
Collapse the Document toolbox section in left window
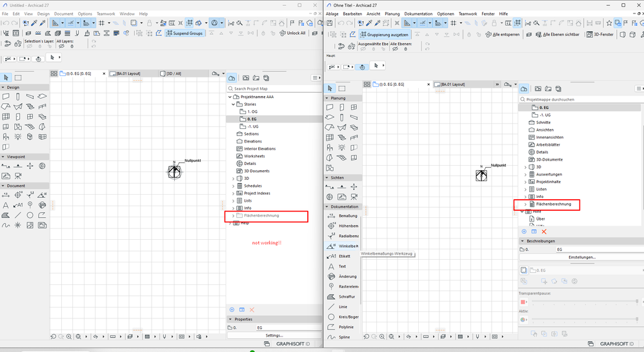point(3,186)
